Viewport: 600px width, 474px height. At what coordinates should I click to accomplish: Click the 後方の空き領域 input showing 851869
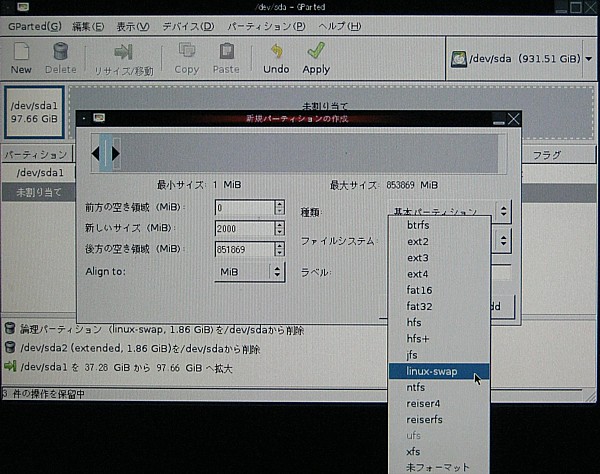pyautogui.click(x=245, y=249)
